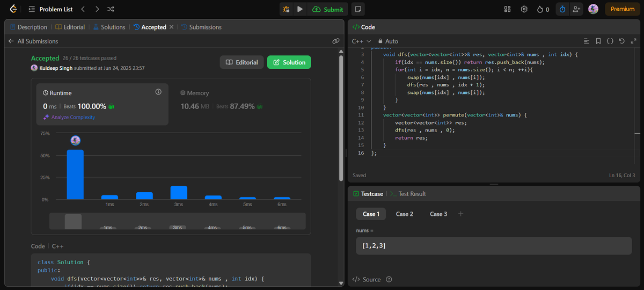Screen dimensions: 644x290
Task: Click the green Solution button
Action: 289,62
